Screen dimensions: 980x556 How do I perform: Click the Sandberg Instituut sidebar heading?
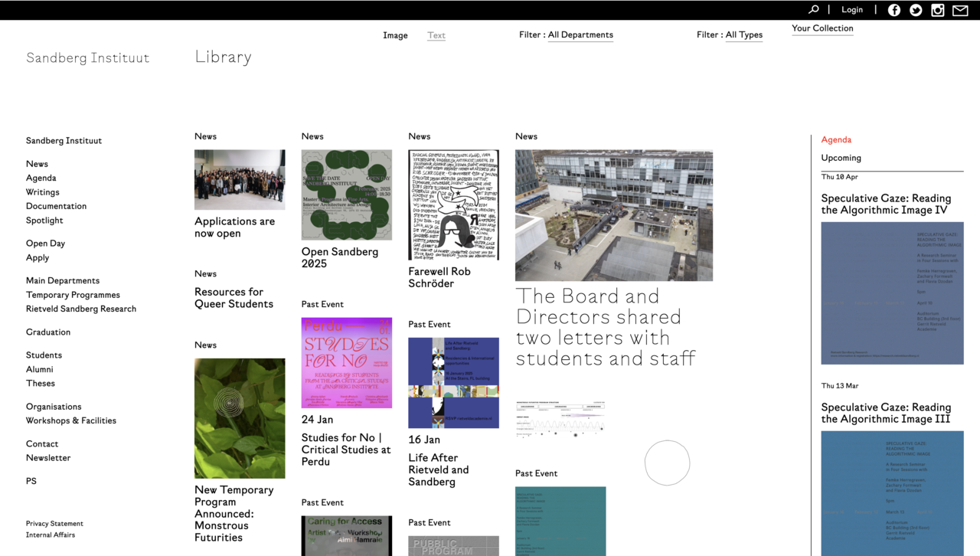tap(64, 141)
